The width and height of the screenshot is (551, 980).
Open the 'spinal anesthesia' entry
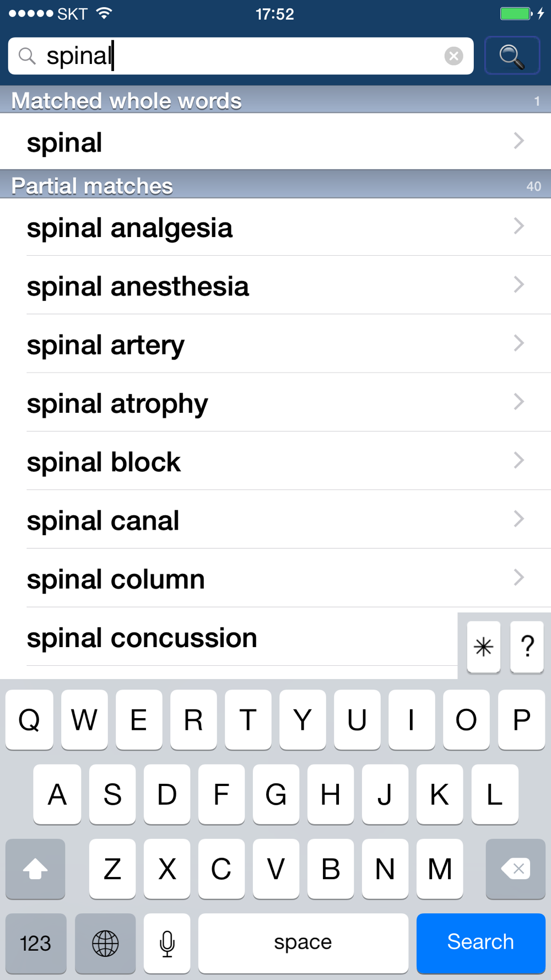point(275,286)
